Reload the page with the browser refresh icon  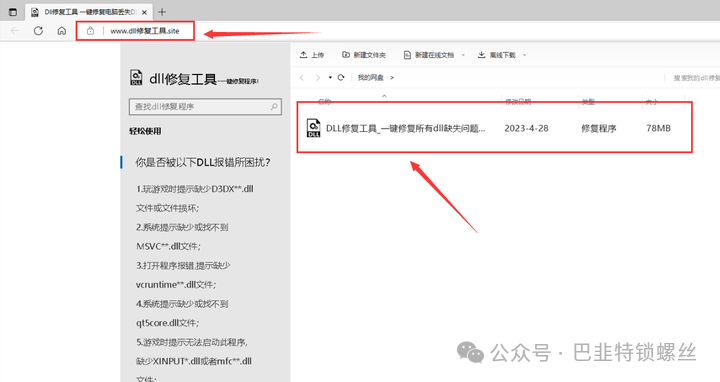(38, 31)
